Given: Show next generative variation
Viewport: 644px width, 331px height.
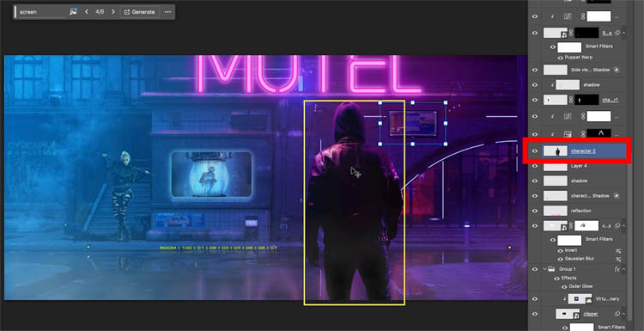Looking at the screenshot, I should 113,12.
